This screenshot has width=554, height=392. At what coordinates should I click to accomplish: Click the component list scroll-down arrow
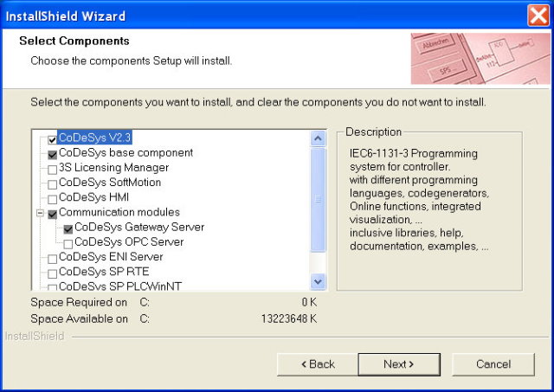coord(318,281)
